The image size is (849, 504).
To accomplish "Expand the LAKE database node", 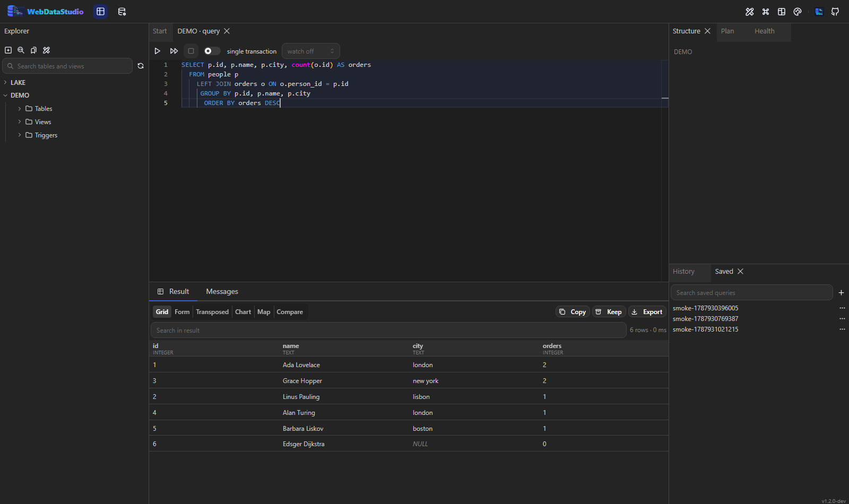I will [5, 82].
